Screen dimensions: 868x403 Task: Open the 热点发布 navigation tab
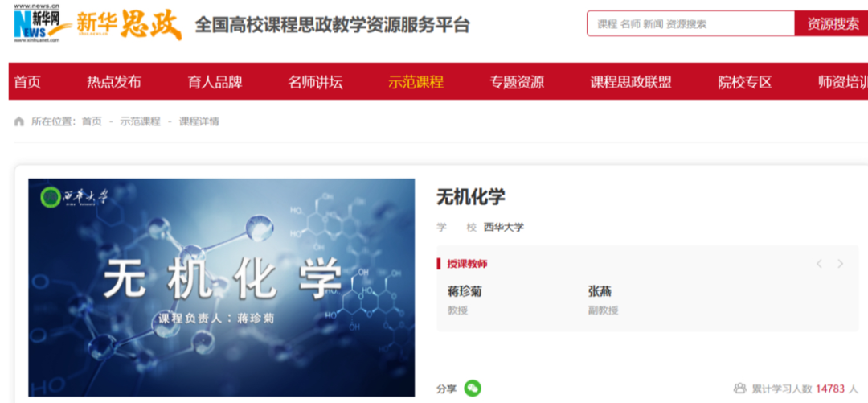click(114, 82)
